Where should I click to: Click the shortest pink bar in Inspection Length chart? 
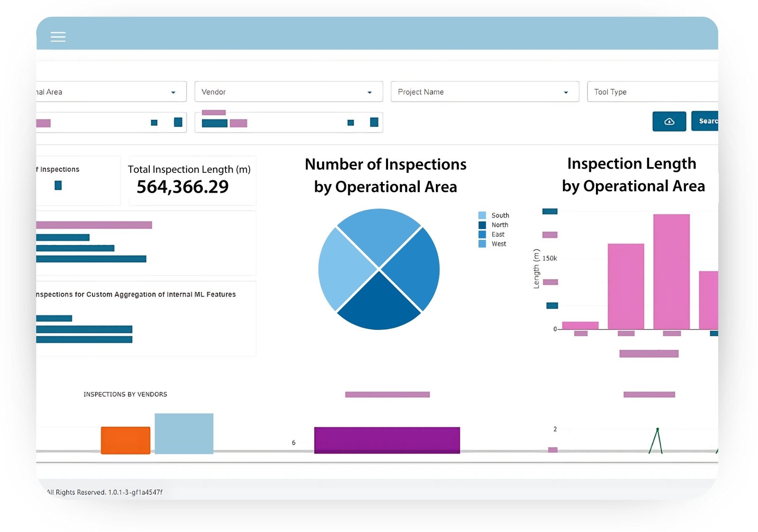click(x=580, y=326)
